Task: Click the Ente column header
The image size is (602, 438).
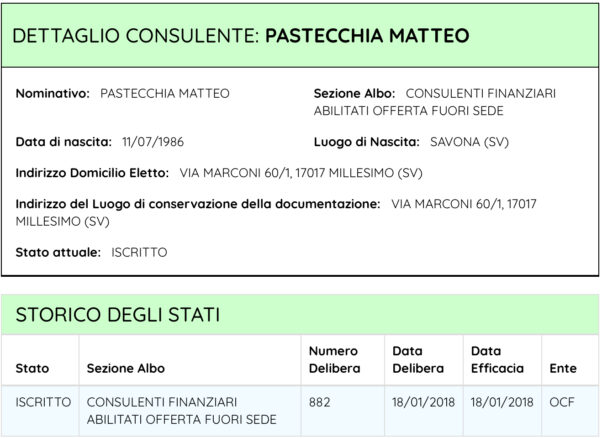Action: click(x=563, y=369)
